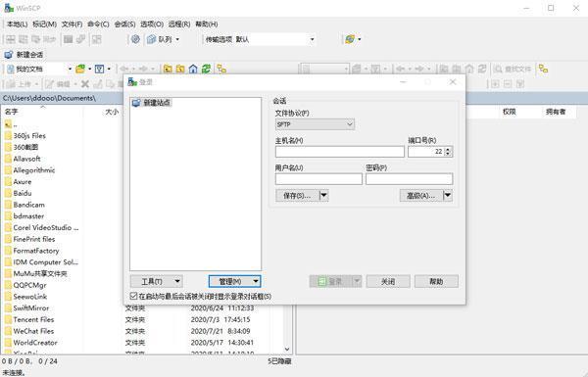588x377 pixels.
Task: Click the 队列 queue icon
Action: pyautogui.click(x=152, y=39)
